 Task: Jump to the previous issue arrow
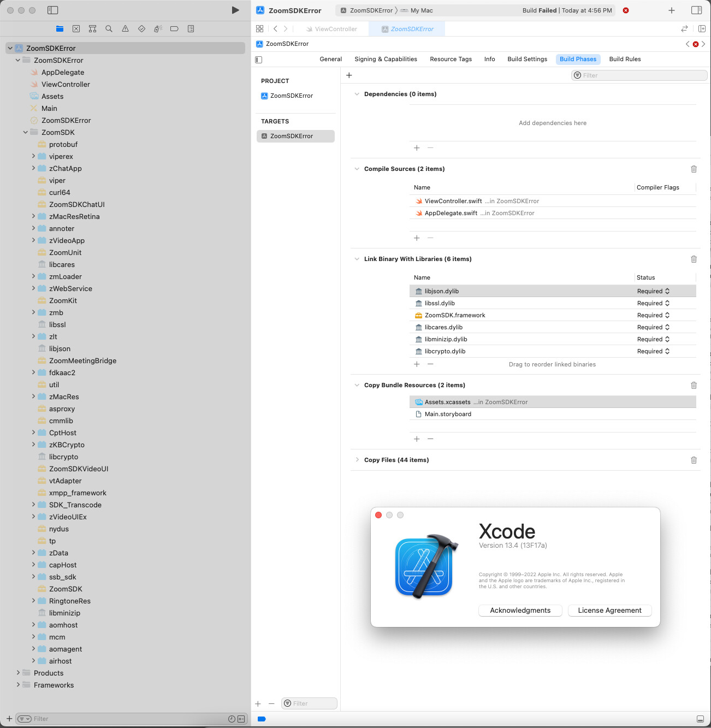(x=688, y=44)
